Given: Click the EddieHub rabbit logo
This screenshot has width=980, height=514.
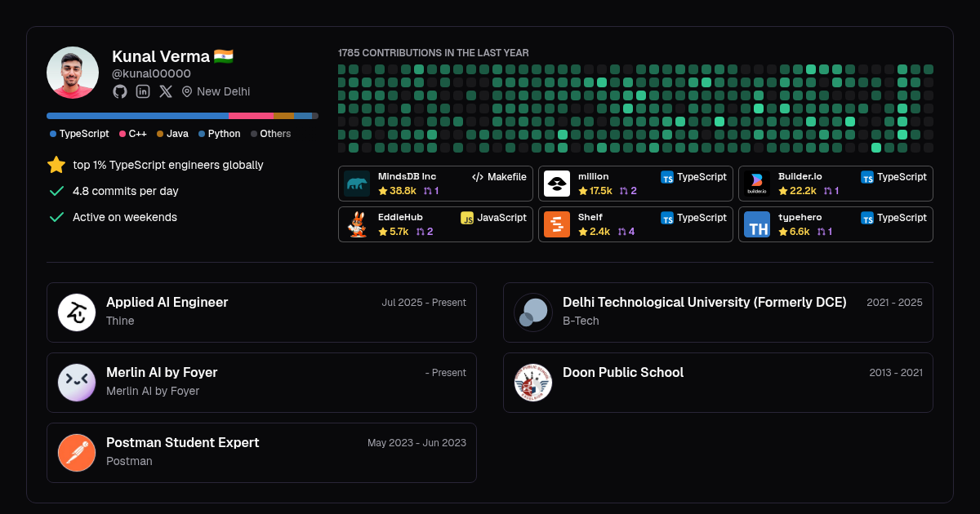Looking at the screenshot, I should point(357,224).
